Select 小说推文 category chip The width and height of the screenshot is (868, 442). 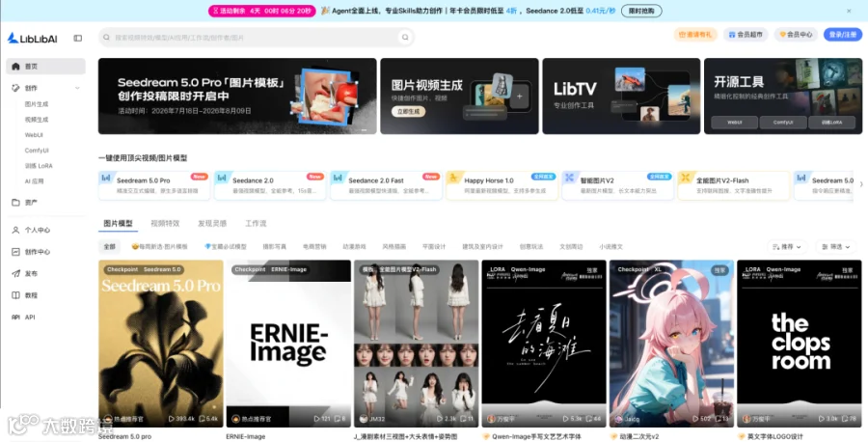611,246
